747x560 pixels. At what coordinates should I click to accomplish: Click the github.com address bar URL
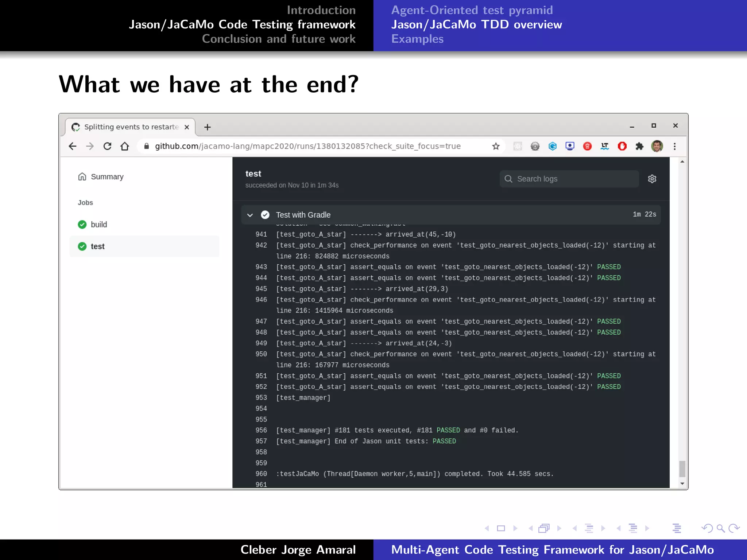[x=307, y=146]
